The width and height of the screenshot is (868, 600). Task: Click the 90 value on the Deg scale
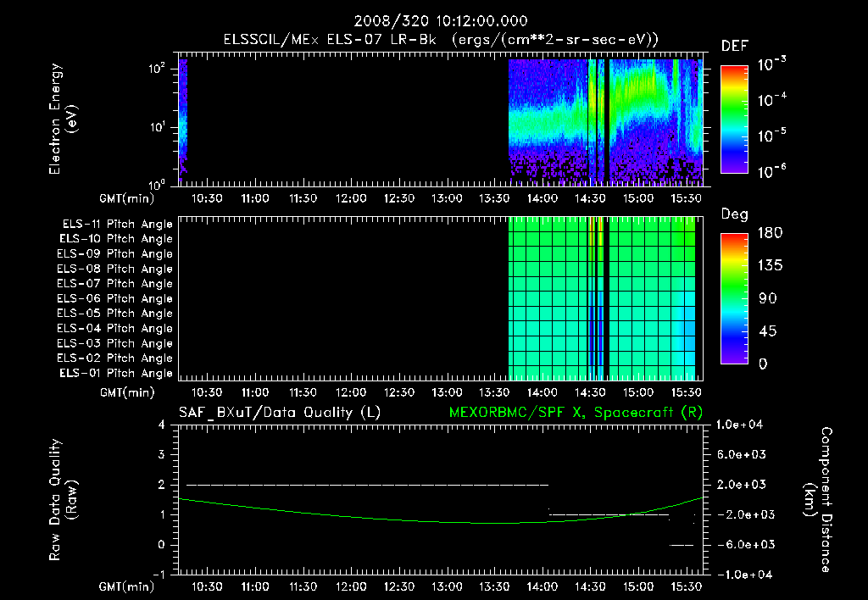[x=768, y=299]
